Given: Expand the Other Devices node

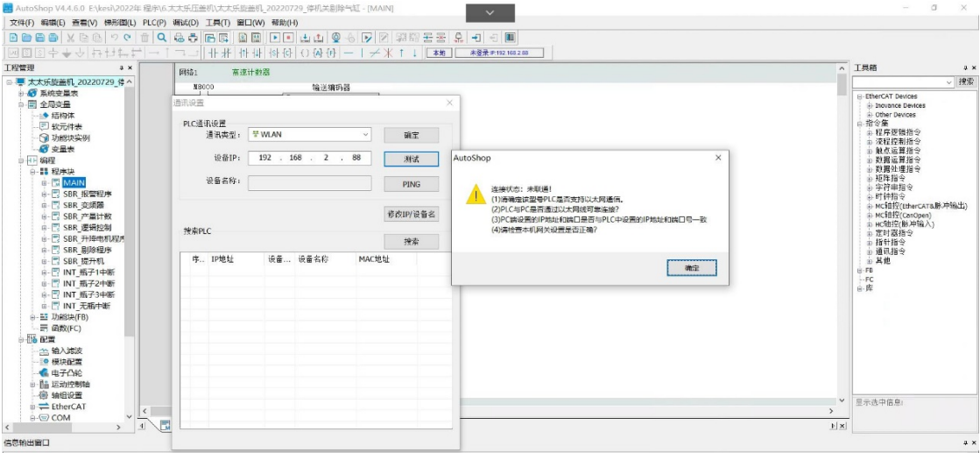Looking at the screenshot, I should point(869,115).
